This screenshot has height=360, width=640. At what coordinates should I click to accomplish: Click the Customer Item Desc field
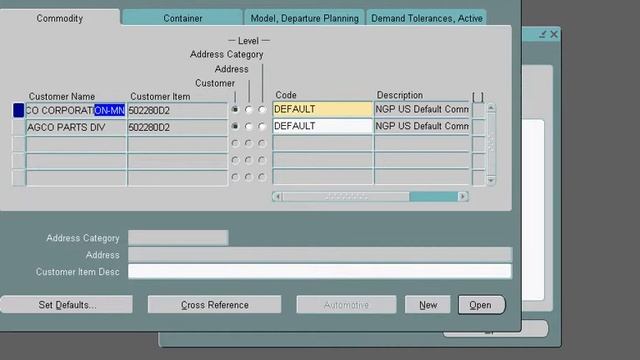(320, 271)
